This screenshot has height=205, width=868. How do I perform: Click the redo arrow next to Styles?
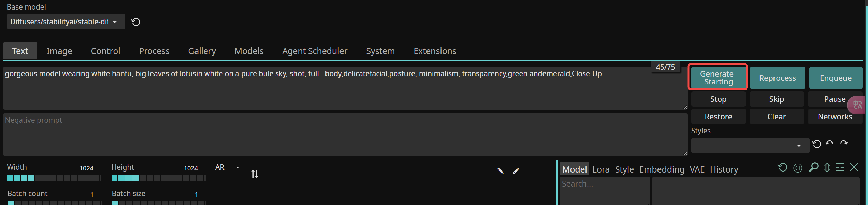tap(844, 143)
